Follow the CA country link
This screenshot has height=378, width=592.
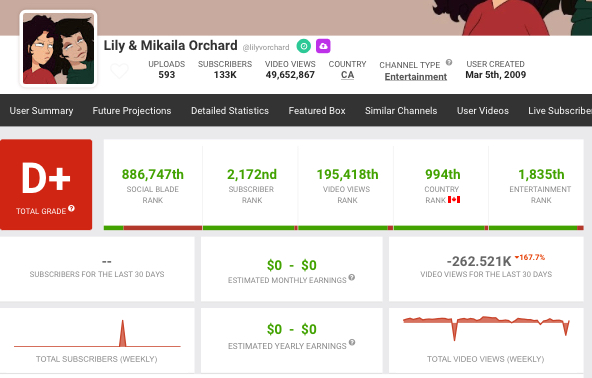click(347, 75)
